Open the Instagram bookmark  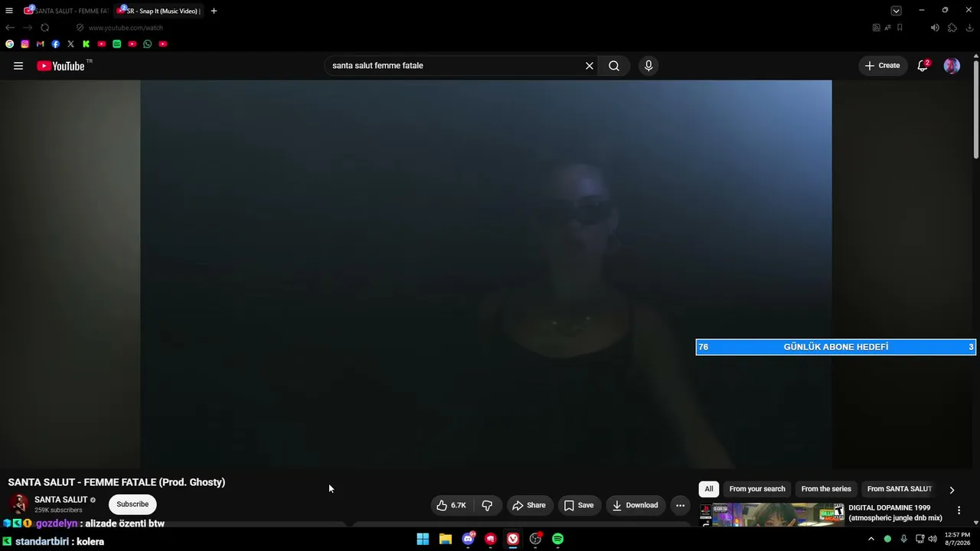tap(25, 44)
